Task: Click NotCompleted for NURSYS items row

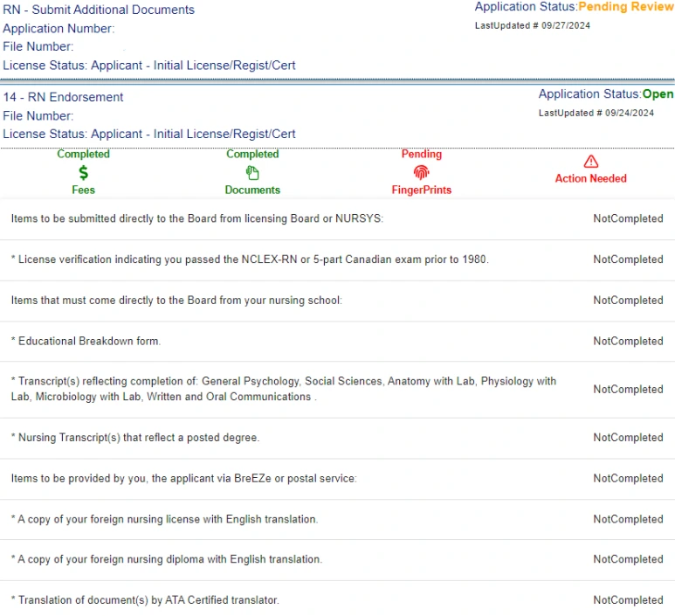Action: [628, 218]
